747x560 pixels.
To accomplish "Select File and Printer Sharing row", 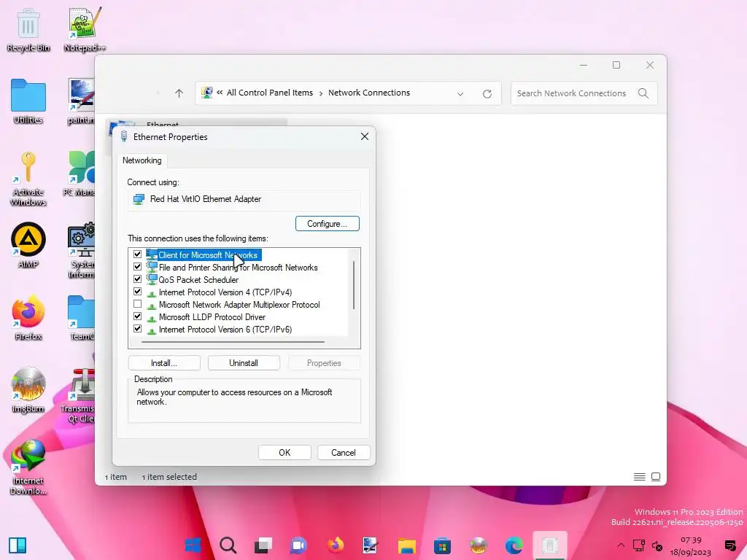I will point(238,268).
